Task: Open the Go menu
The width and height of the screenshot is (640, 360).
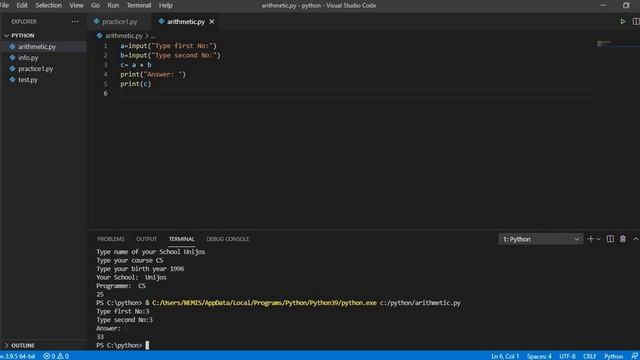Action: click(x=95, y=5)
